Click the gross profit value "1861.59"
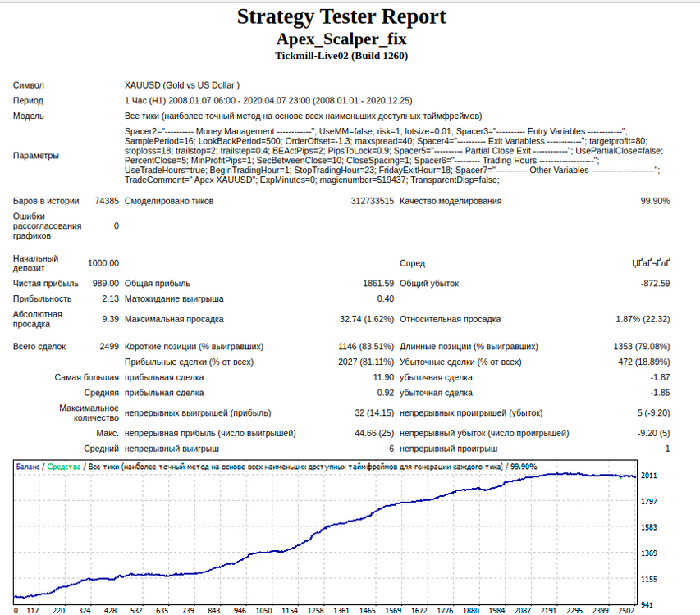Image resolution: width=700 pixels, height=615 pixels. tap(378, 284)
